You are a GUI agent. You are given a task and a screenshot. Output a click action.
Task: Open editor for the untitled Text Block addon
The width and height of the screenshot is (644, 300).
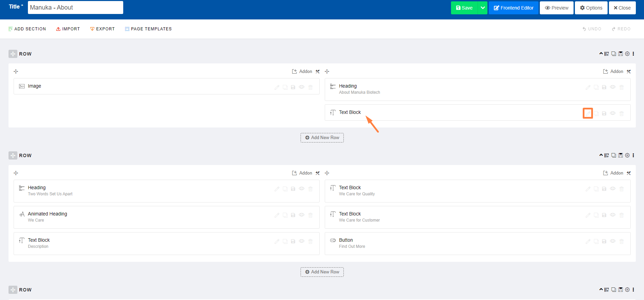pos(588,113)
